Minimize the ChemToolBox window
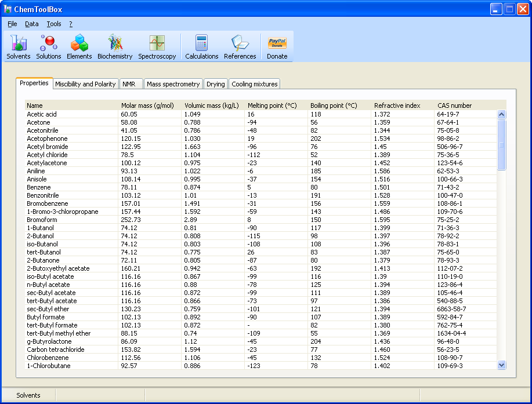532x404 pixels. (x=496, y=9)
